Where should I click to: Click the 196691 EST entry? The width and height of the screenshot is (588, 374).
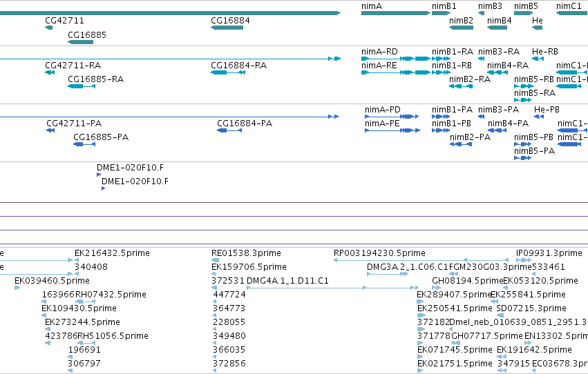[x=70, y=357]
